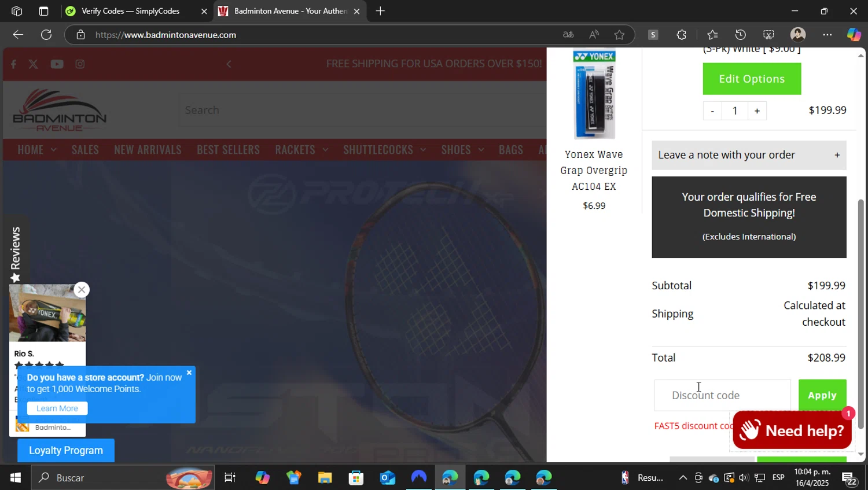Screen dimensions: 868x490
Task: Open the Need help? Shopify chat
Action: click(x=792, y=430)
